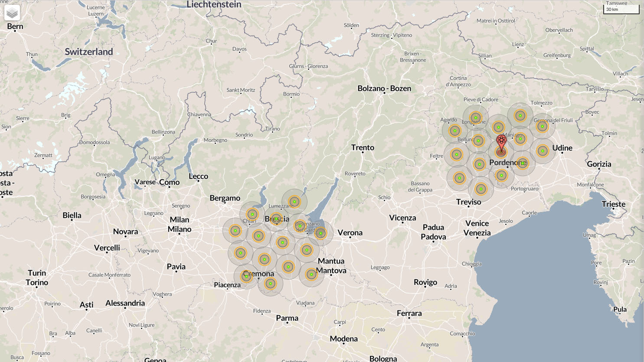
Task: Select the circle marker overlapping the Pordenone label's end
Action: [523, 163]
